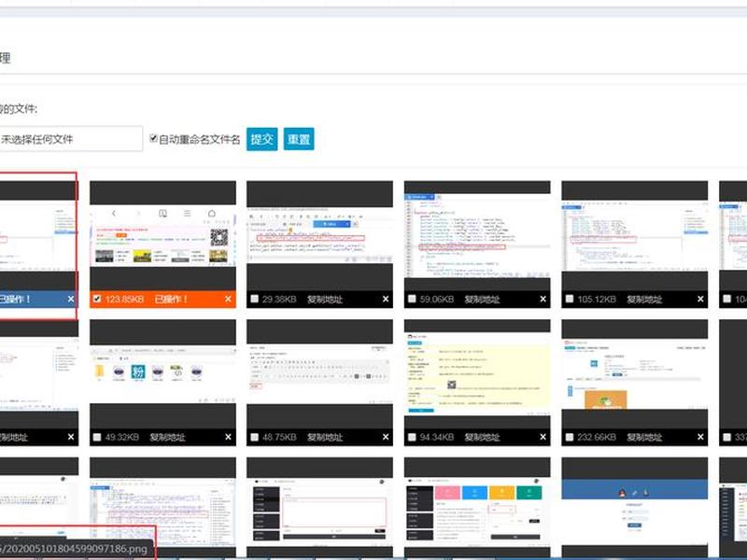Select the 232.66KB file checkbox
Screen dimensions: 747x560
pyautogui.click(x=570, y=437)
